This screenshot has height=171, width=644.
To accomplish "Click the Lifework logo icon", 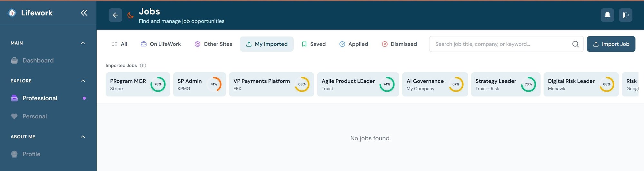I will (x=12, y=13).
